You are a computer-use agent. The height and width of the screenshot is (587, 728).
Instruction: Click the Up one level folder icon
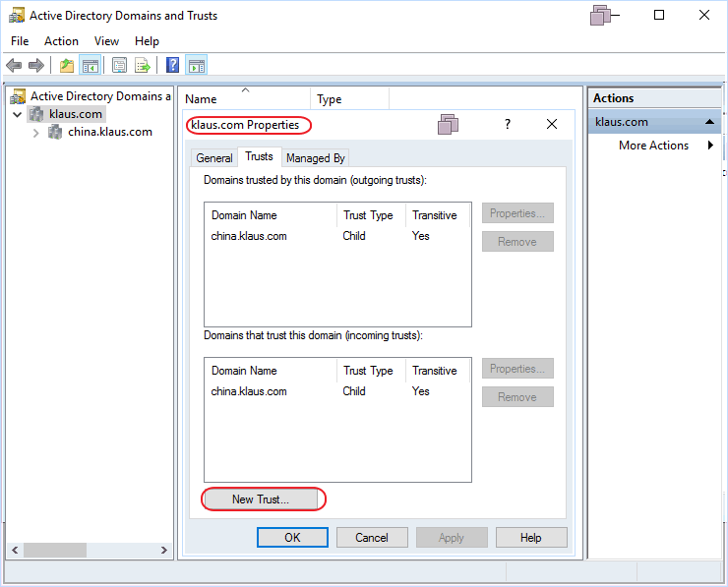tap(67, 66)
